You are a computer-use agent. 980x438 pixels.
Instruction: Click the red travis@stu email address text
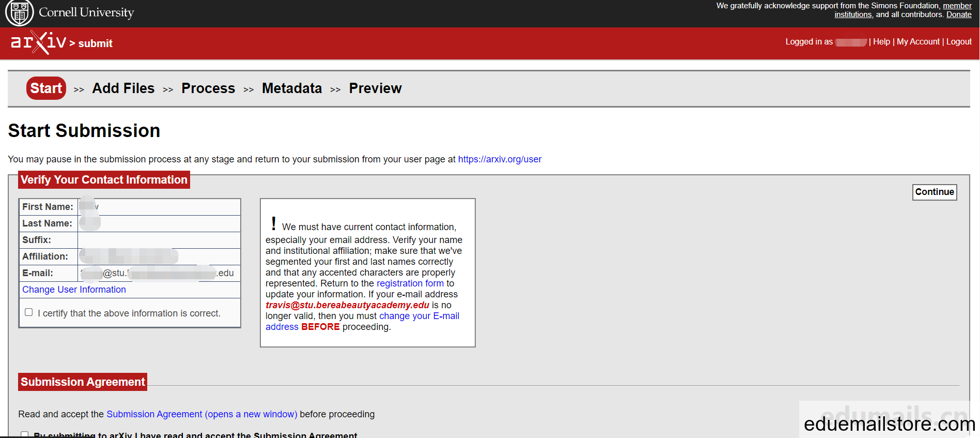tap(347, 305)
